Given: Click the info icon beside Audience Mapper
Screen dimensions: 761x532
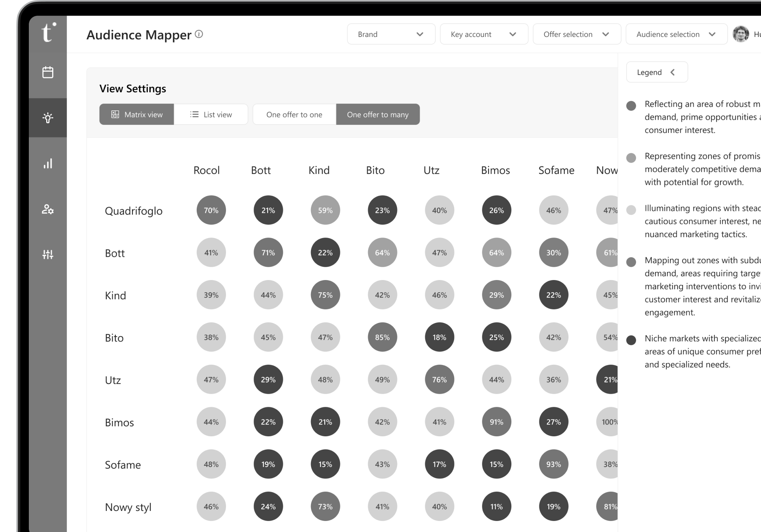Looking at the screenshot, I should [199, 34].
